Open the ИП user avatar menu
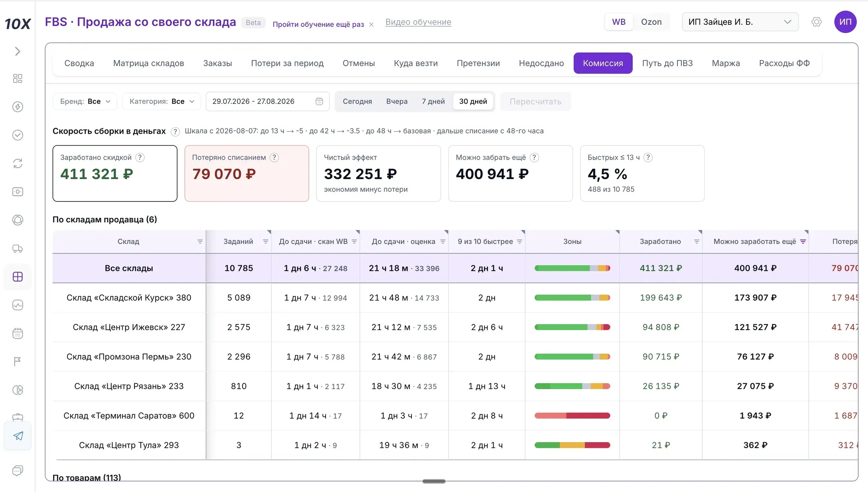Image resolution: width=868 pixels, height=492 pixels. [x=845, y=22]
